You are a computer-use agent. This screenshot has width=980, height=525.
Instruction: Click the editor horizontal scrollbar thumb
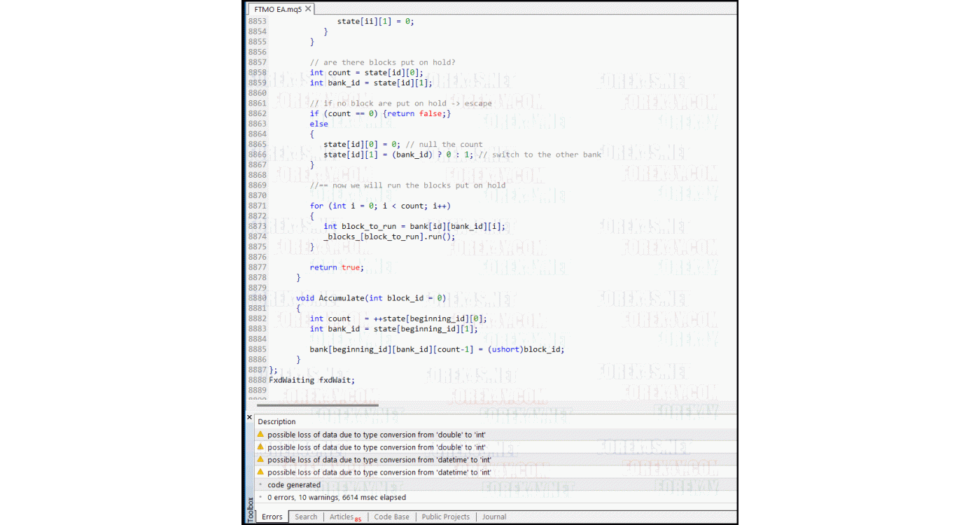[318, 405]
